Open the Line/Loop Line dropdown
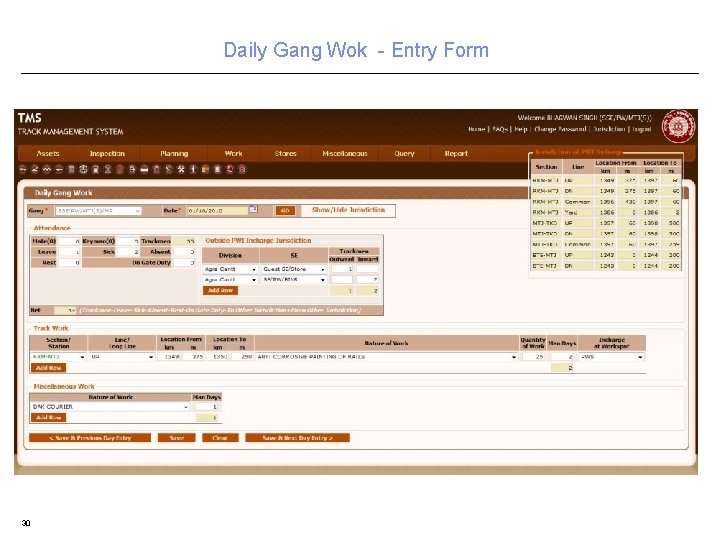The image size is (720, 540). click(122, 357)
